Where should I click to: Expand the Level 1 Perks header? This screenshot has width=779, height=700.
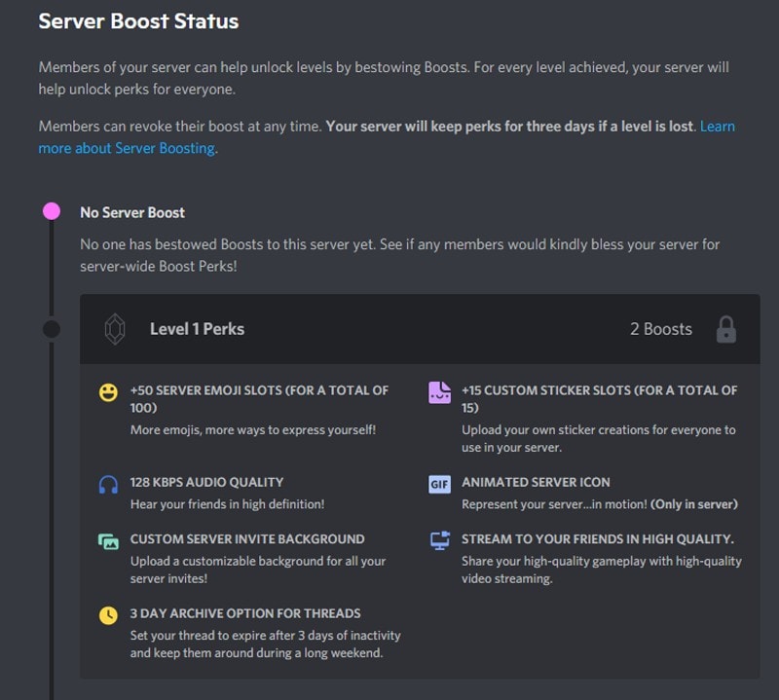tap(197, 329)
